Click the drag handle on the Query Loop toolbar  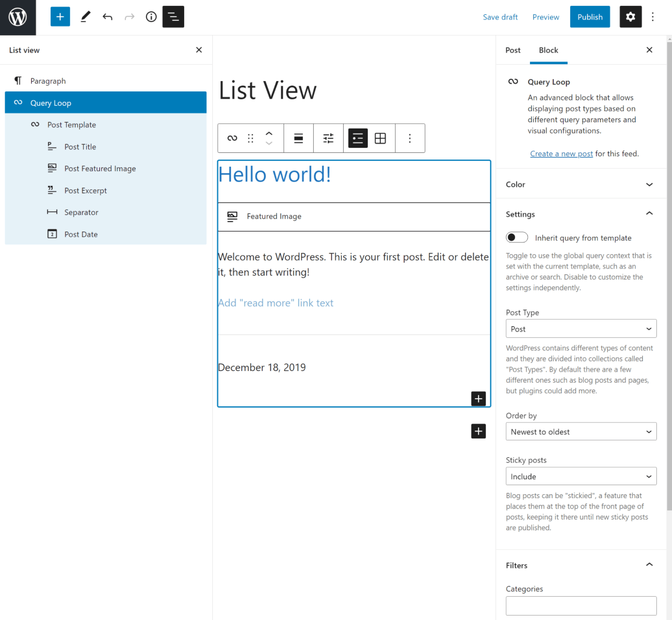coord(250,138)
